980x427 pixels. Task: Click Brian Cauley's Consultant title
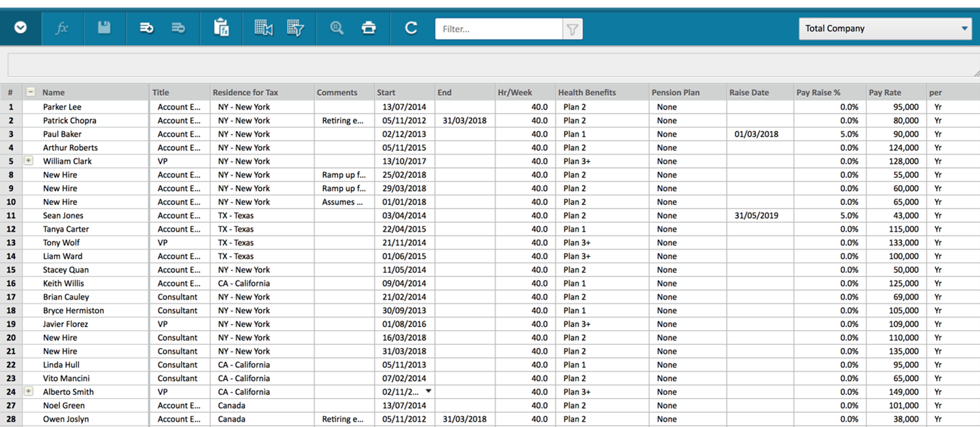click(x=177, y=297)
